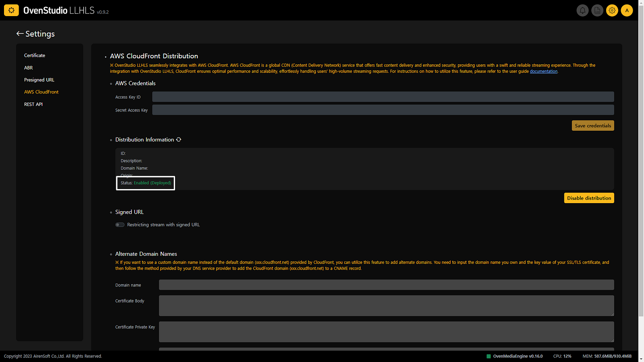Open the user avatar menu

627,10
